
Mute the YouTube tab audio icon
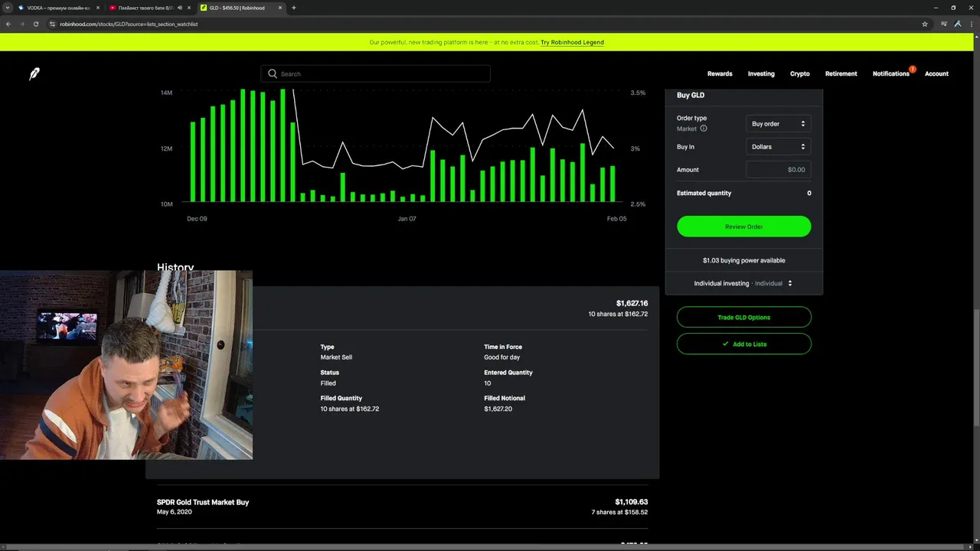pos(180,8)
